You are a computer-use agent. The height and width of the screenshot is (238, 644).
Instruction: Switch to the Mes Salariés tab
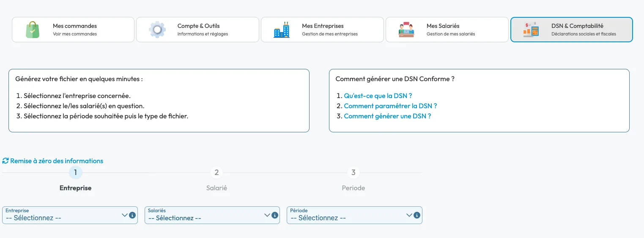[x=447, y=30]
